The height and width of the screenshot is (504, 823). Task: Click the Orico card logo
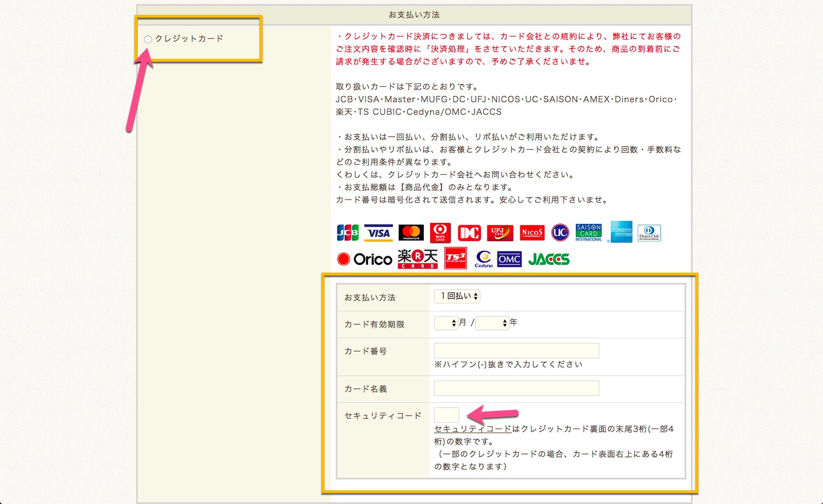pyautogui.click(x=365, y=259)
